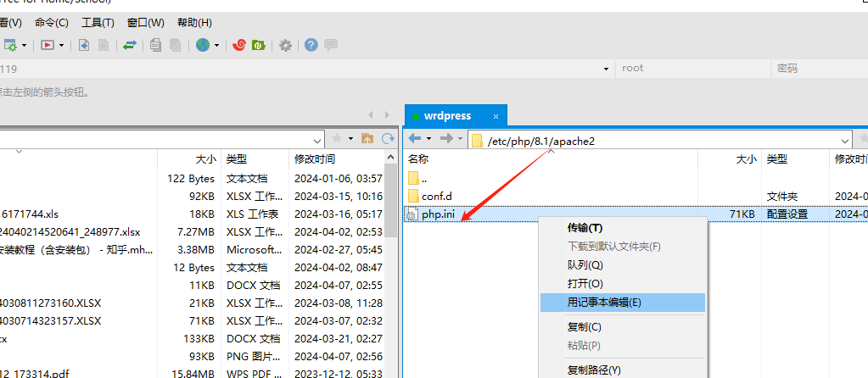Choose 复制(C) from context menu
This screenshot has width=868, height=378.
(x=623, y=326)
